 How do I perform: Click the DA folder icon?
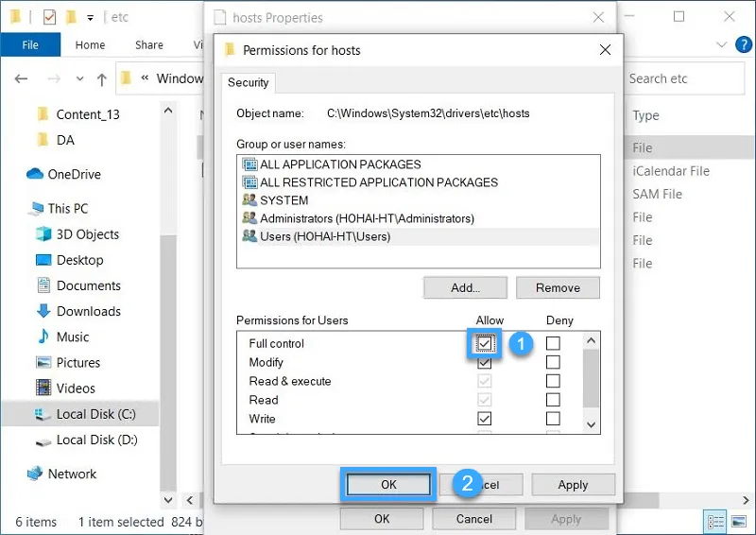(x=43, y=140)
